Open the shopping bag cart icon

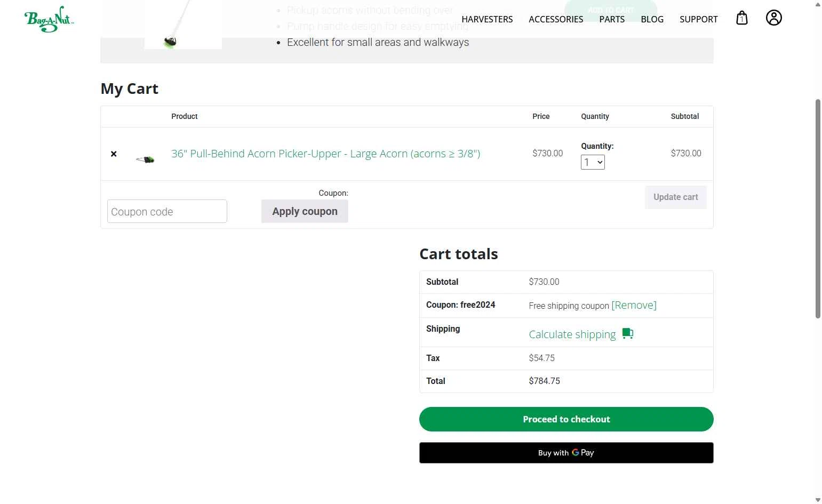coord(741,18)
